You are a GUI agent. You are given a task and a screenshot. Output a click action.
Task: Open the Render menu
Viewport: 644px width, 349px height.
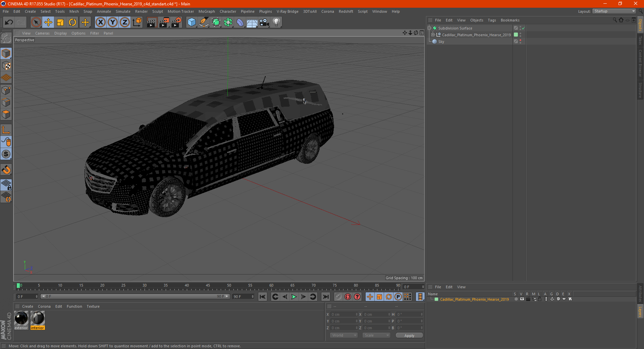141,11
